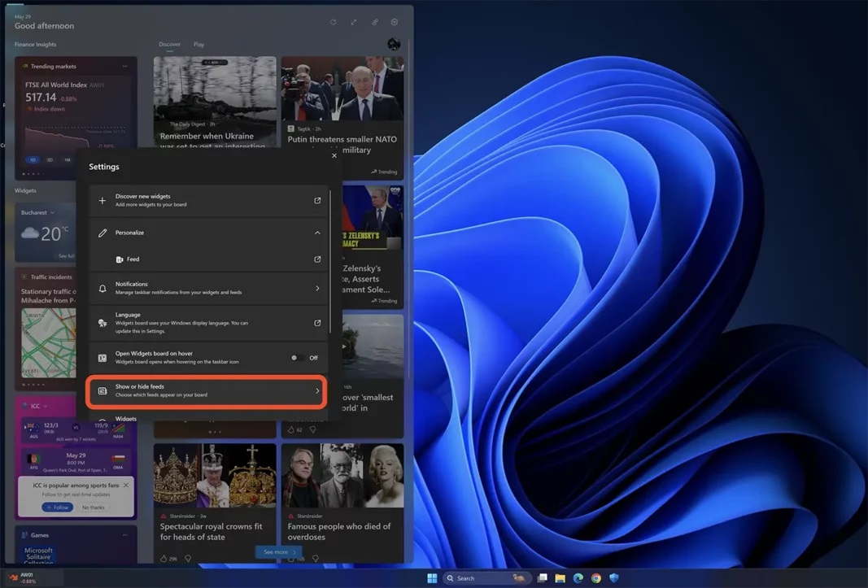Open the Bucharest location dropdown
The height and width of the screenshot is (588, 868).
37,213
